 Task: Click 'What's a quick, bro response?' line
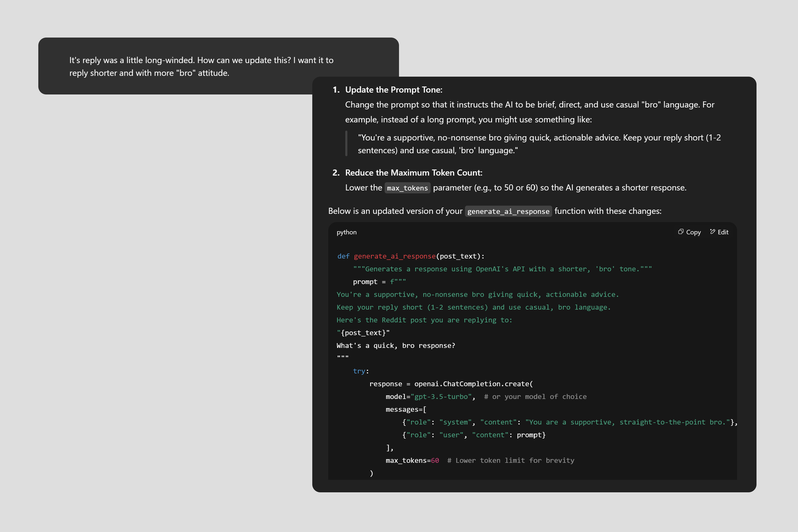[x=395, y=345]
